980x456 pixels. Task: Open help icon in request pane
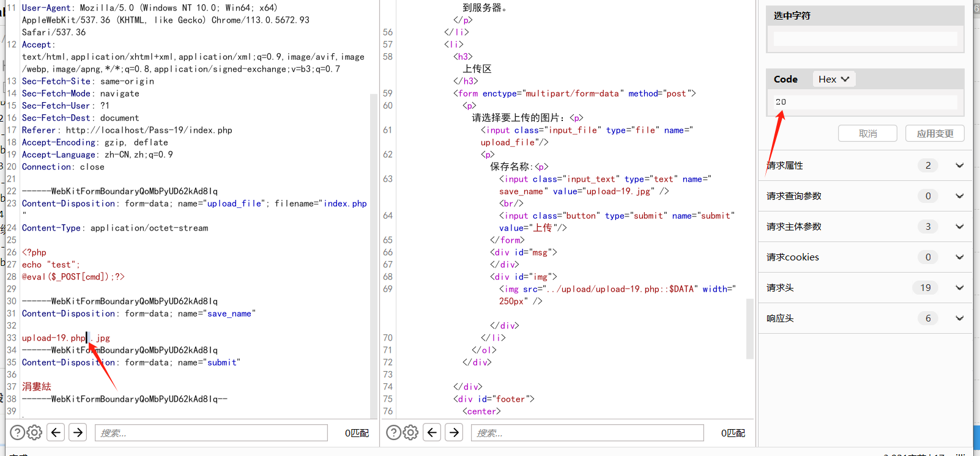pyautogui.click(x=18, y=433)
